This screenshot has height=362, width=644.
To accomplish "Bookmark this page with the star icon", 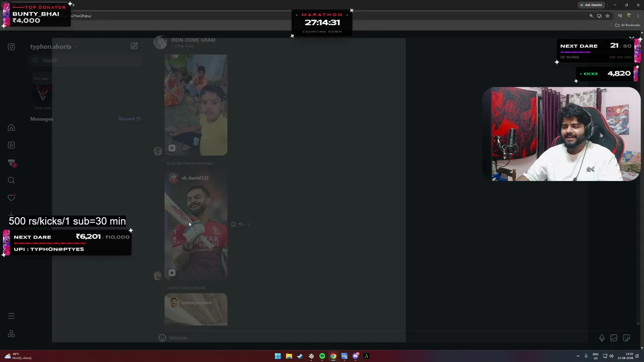I will click(x=607, y=16).
